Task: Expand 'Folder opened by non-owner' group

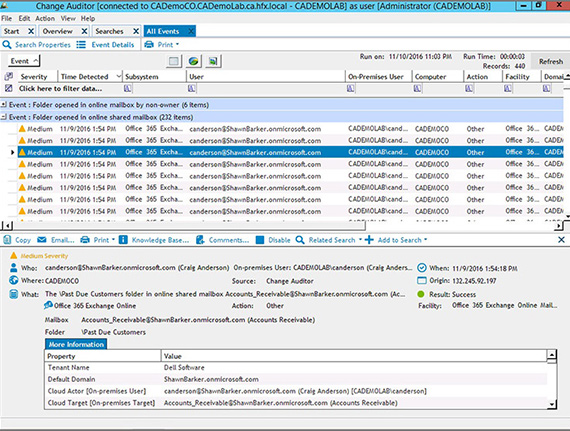Action: [x=4, y=105]
